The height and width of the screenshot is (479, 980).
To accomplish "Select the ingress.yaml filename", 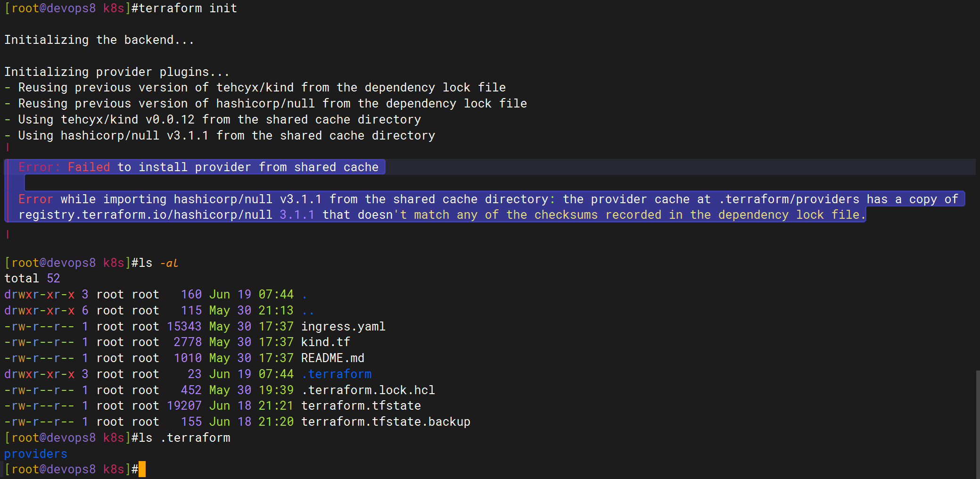I will pyautogui.click(x=343, y=326).
